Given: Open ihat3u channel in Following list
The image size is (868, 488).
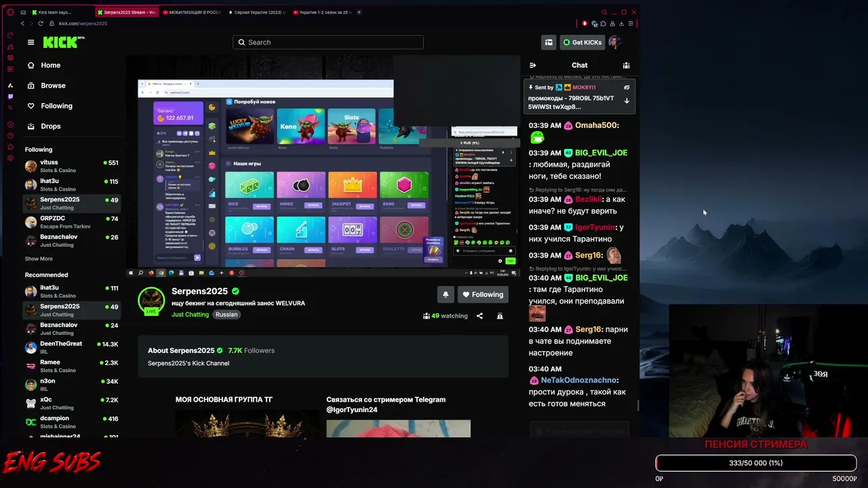Looking at the screenshot, I should [71, 184].
